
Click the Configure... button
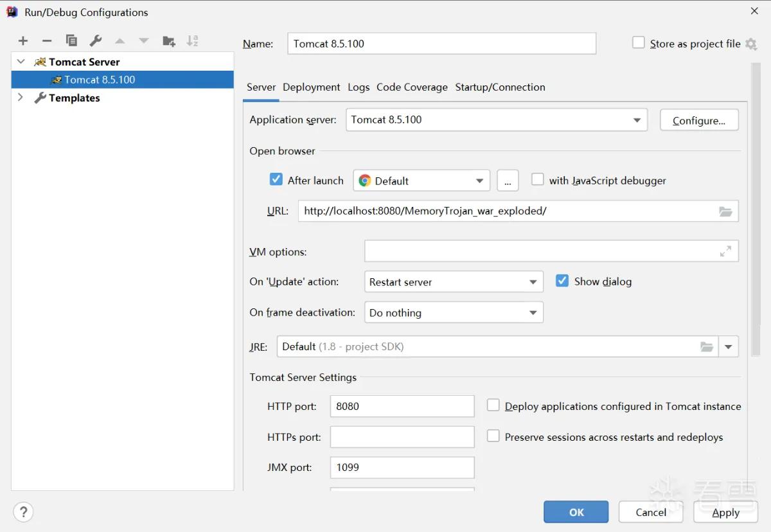699,120
